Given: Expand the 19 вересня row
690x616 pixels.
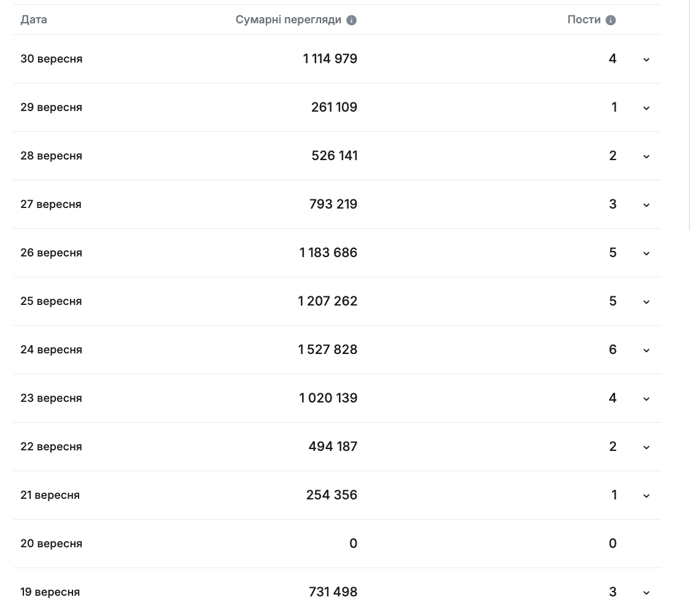Looking at the screenshot, I should [x=646, y=593].
